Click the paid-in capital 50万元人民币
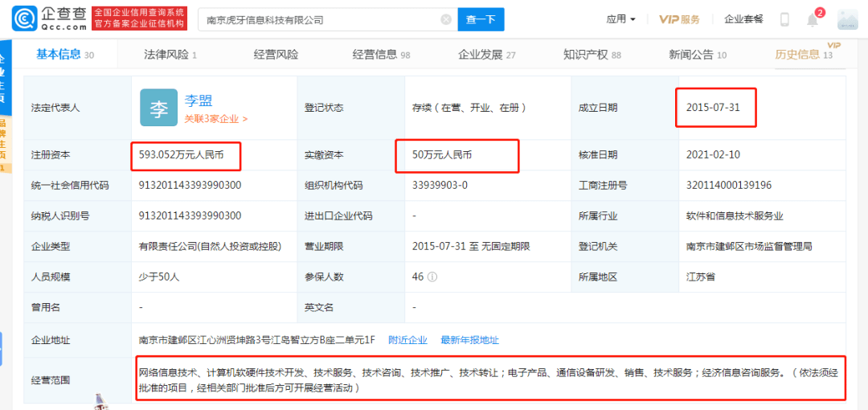 [442, 156]
